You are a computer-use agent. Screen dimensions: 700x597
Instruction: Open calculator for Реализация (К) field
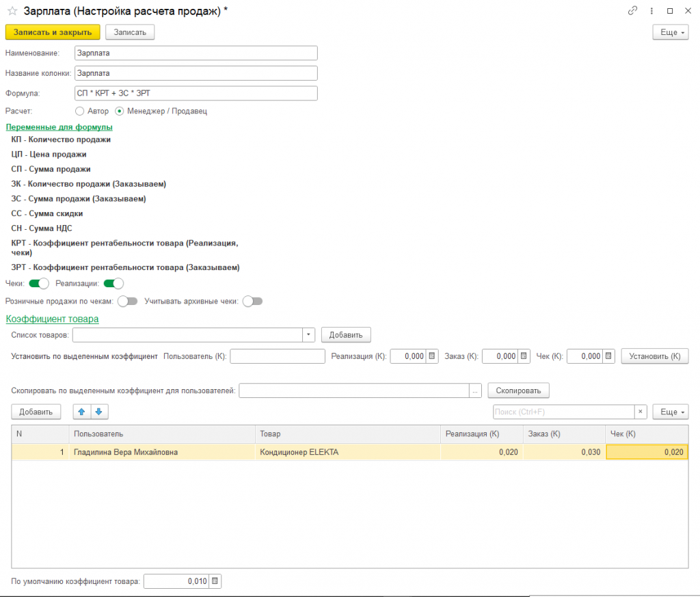point(432,356)
